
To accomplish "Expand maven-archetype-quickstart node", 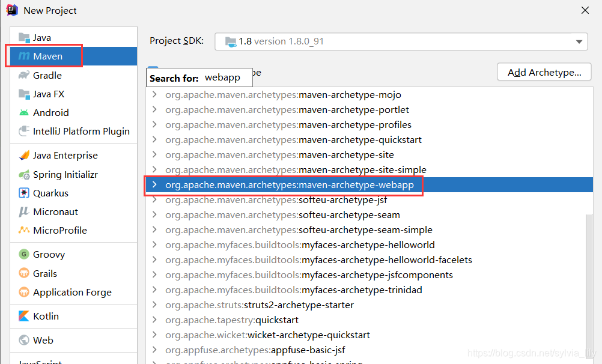I will (x=154, y=139).
